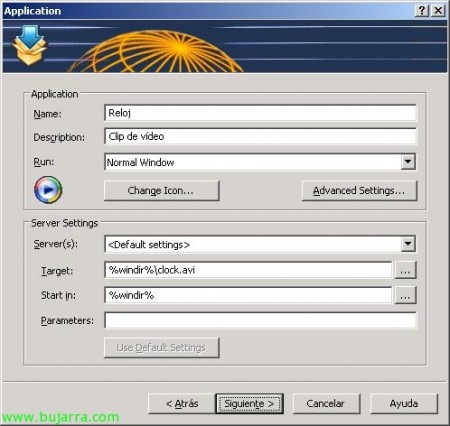Browse for Target file using ellipsis button
Image resolution: width=450 pixels, height=426 pixels.
(x=405, y=270)
